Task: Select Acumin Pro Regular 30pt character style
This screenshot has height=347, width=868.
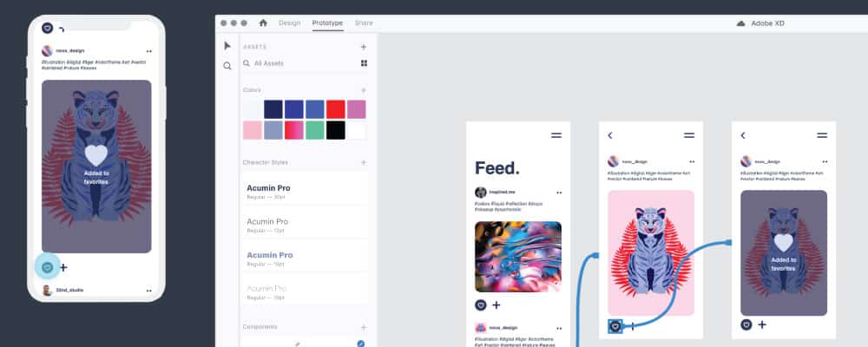Action: click(x=305, y=188)
